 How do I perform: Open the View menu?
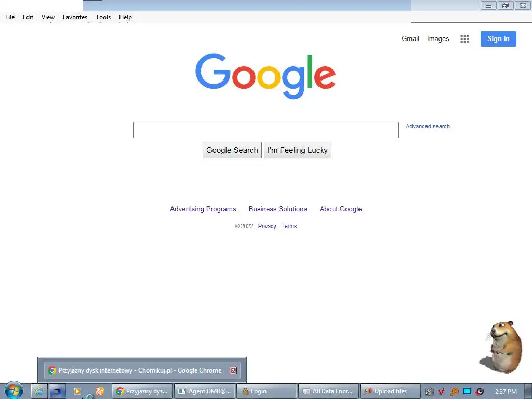point(48,17)
